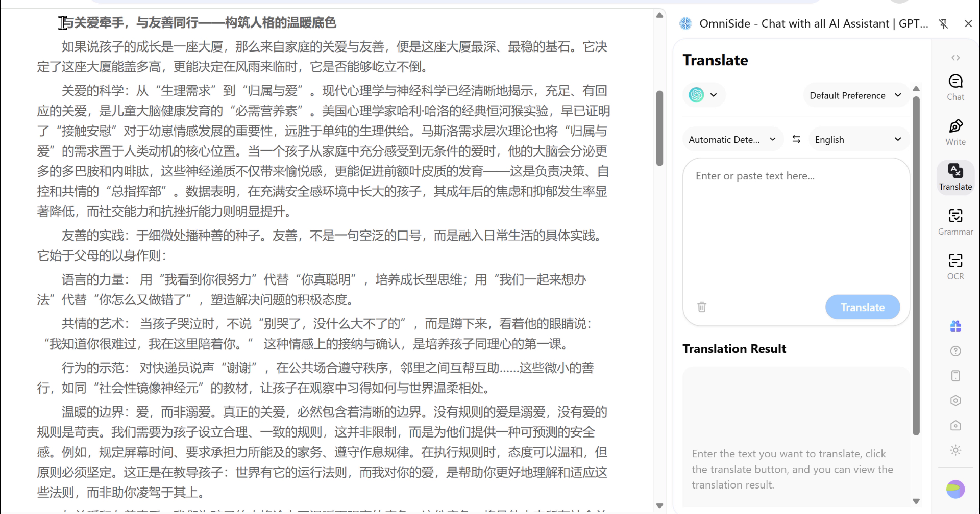
Task: Click the user avatar at sidebar bottom
Action: point(955,489)
